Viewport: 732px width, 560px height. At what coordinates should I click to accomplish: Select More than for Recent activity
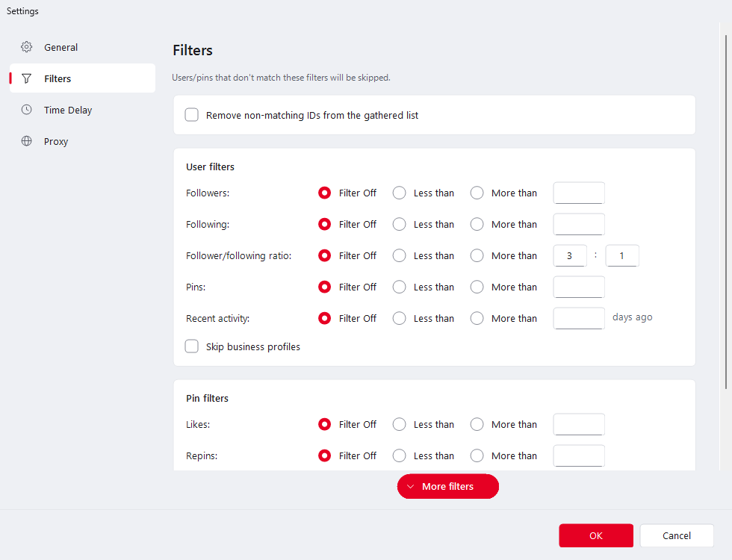[477, 318]
